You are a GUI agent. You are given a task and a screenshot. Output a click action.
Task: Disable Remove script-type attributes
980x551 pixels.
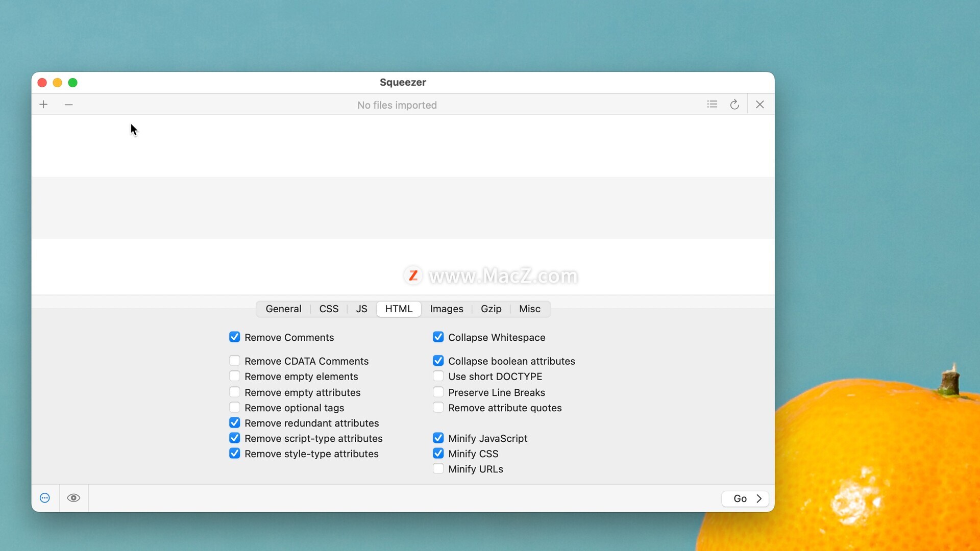[234, 438]
